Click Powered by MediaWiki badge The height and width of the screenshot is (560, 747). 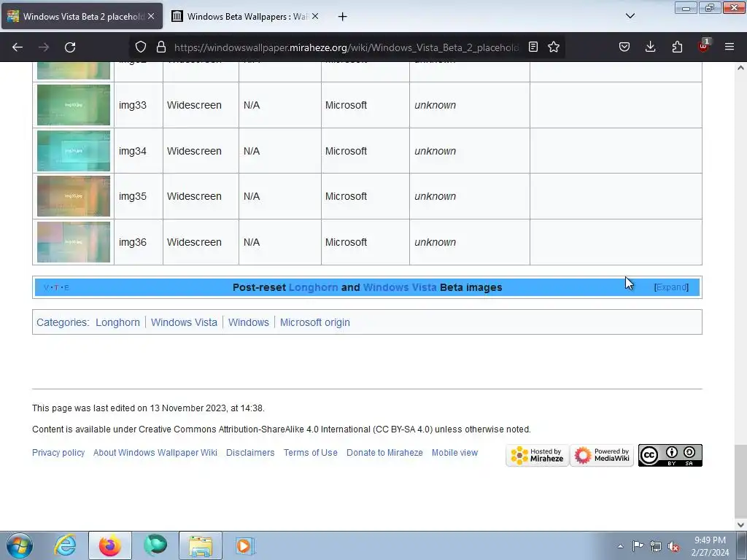pyautogui.click(x=602, y=456)
